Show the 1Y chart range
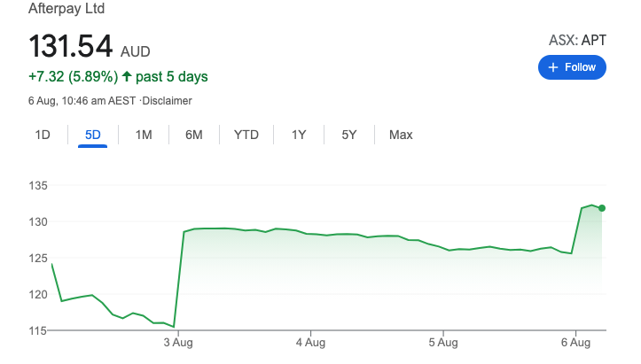The image size is (641, 364). click(299, 135)
